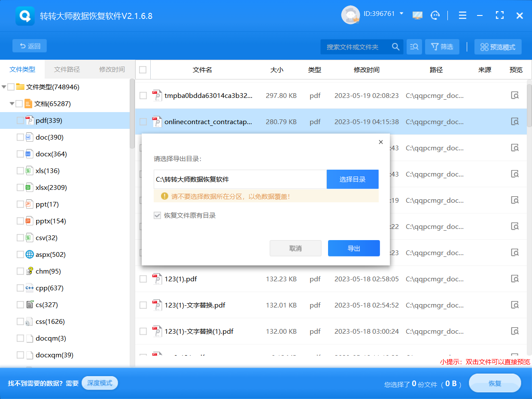Viewport: 532px width, 399px height.
Task: Check the 文档(65287) category checkbox
Action: click(x=19, y=104)
